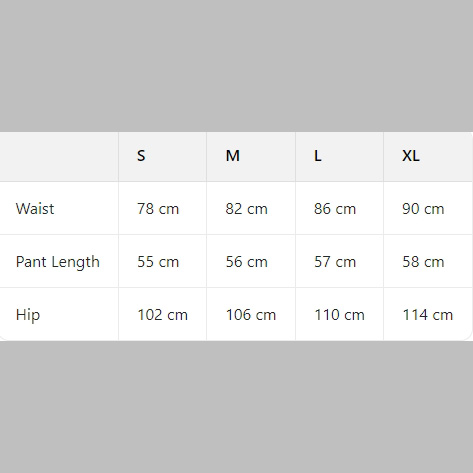The height and width of the screenshot is (473, 473).
Task: Click the empty top-left header cell
Action: click(59, 157)
